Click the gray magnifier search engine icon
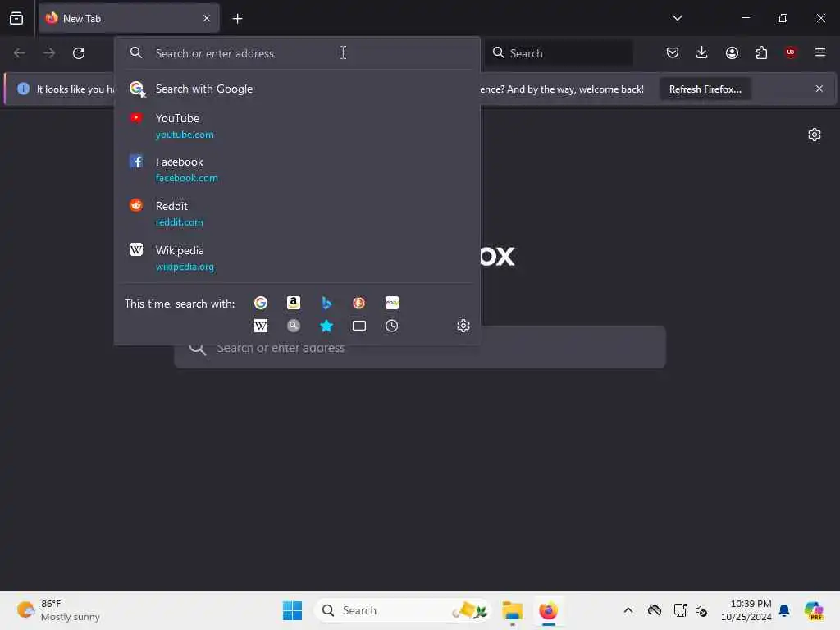The width and height of the screenshot is (840, 630). tap(294, 326)
